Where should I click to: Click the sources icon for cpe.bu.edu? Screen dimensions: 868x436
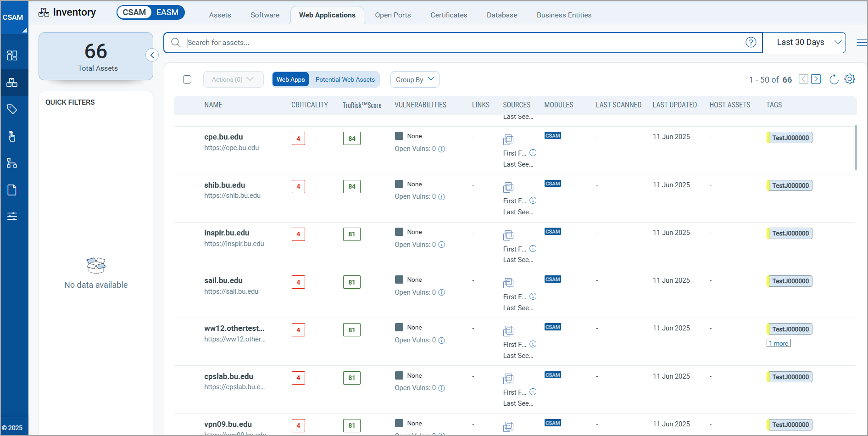pyautogui.click(x=508, y=140)
